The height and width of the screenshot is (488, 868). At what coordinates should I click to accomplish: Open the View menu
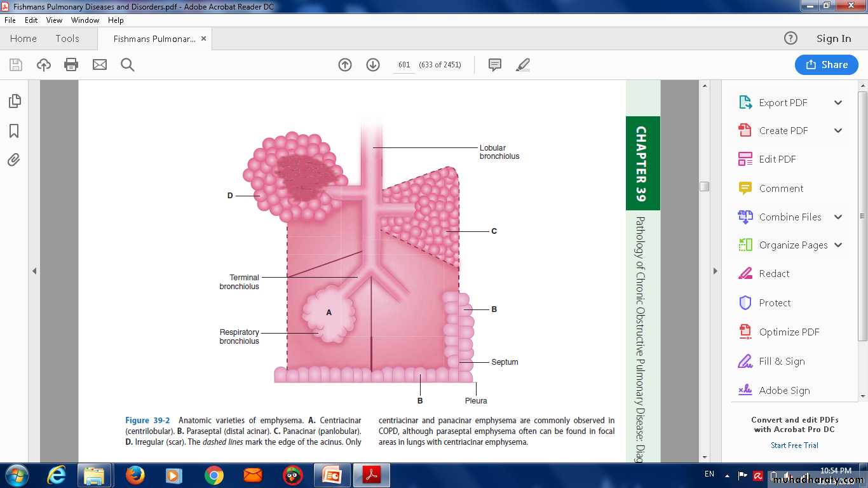coord(54,20)
